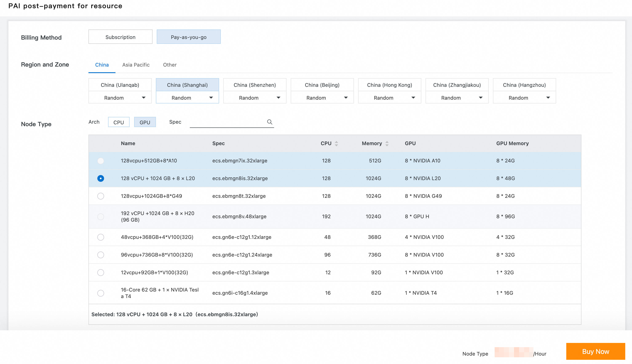Viewport: 632px width, 364px height.
Task: Open the Other region tab
Action: pyautogui.click(x=170, y=65)
